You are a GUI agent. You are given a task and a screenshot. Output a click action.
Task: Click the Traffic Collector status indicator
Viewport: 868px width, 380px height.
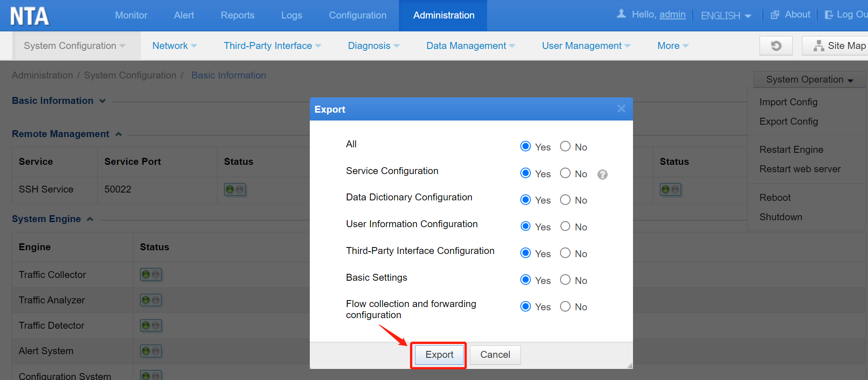151,275
